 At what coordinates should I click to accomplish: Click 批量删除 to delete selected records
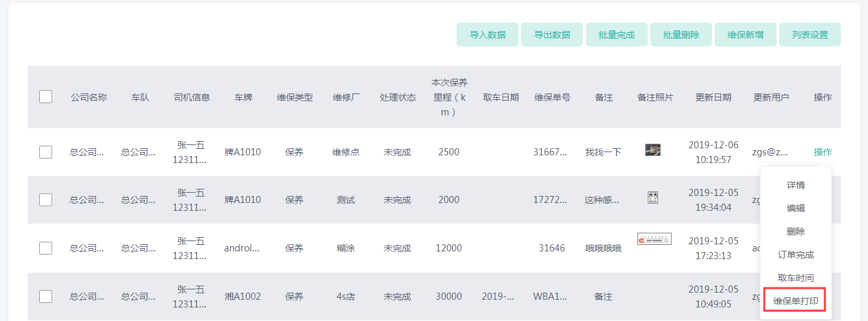(x=681, y=35)
